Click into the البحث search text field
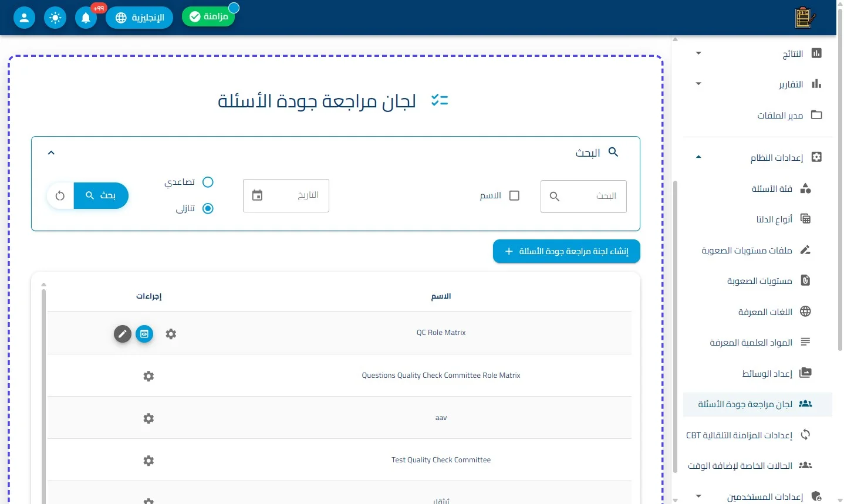The height and width of the screenshot is (504, 844). pos(583,196)
